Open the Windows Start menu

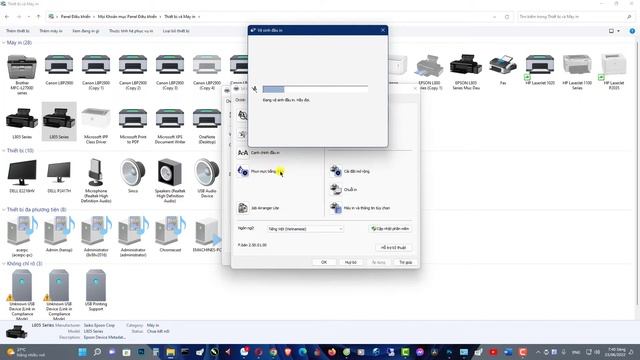click(x=82, y=352)
